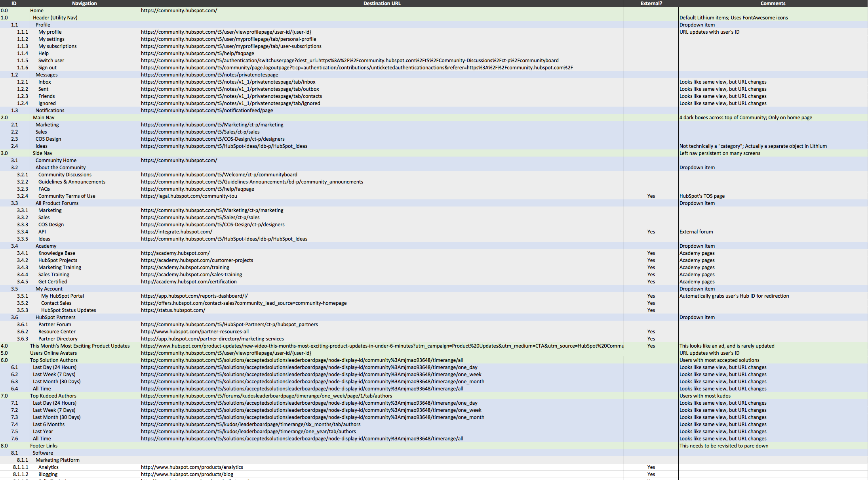Select the External forum comment
The height and width of the screenshot is (480, 868).
click(696, 232)
